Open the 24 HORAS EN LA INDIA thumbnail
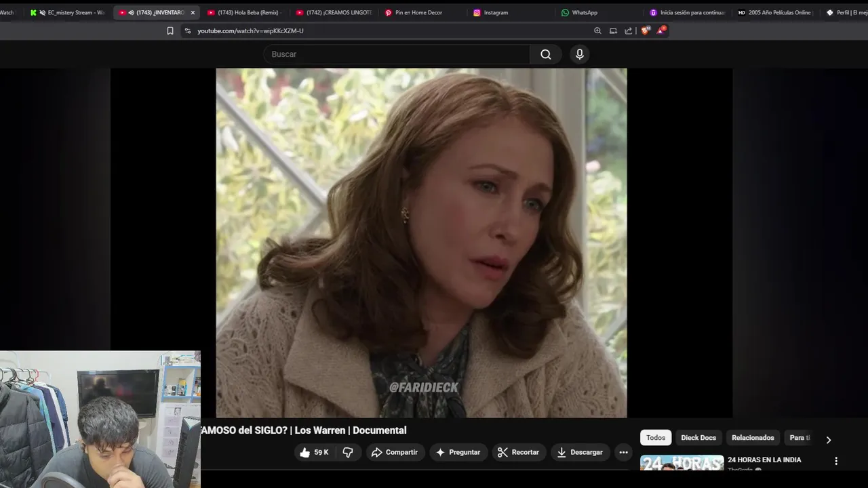 tap(682, 463)
